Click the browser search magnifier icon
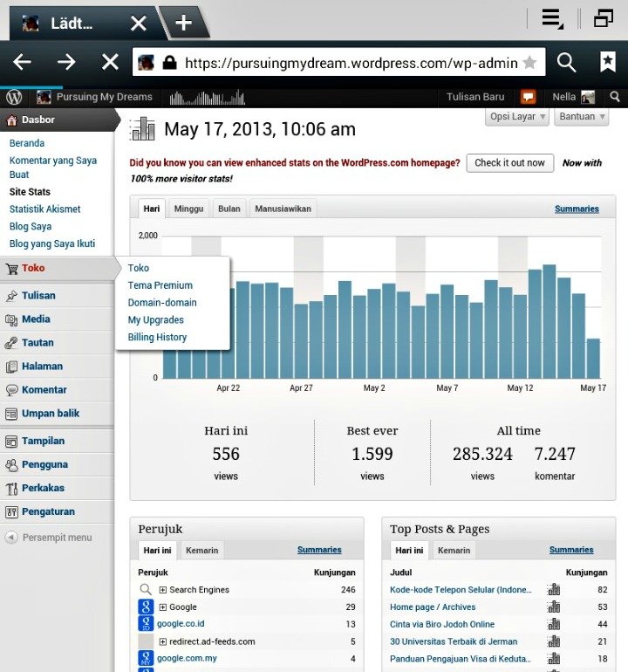 coord(566,63)
